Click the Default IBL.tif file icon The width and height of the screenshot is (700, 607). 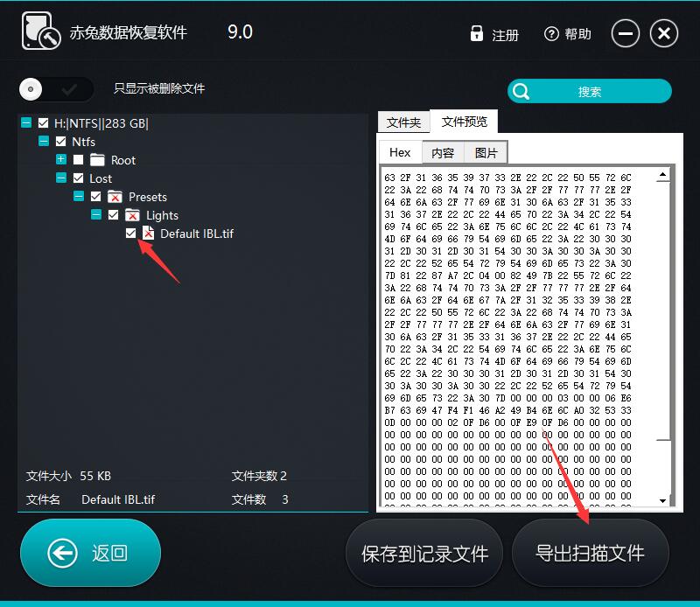pyautogui.click(x=150, y=234)
